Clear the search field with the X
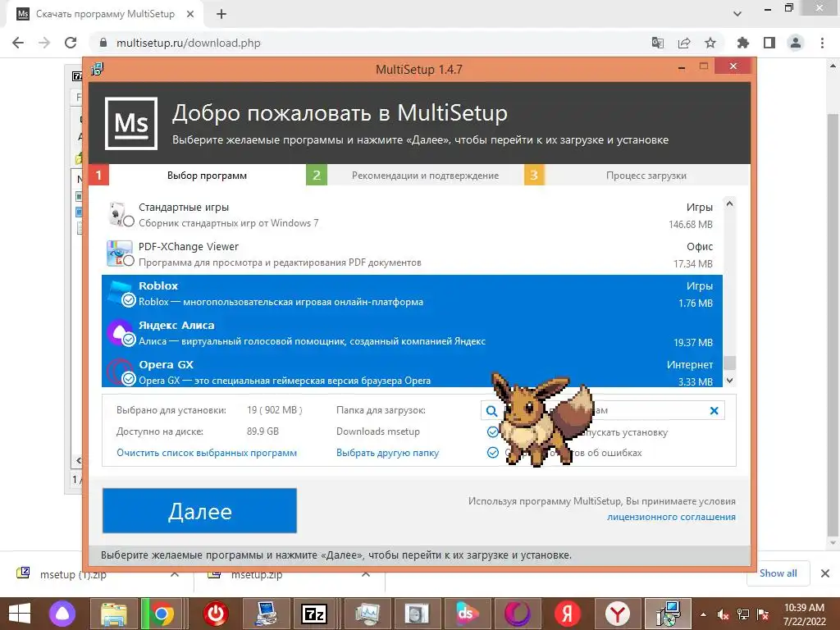The image size is (840, 630). [x=714, y=411]
